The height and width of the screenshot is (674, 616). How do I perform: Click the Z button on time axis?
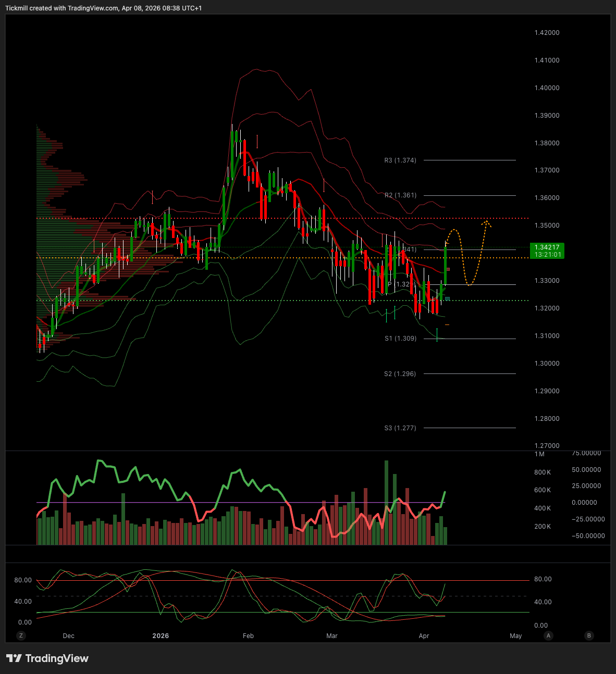[x=21, y=635]
